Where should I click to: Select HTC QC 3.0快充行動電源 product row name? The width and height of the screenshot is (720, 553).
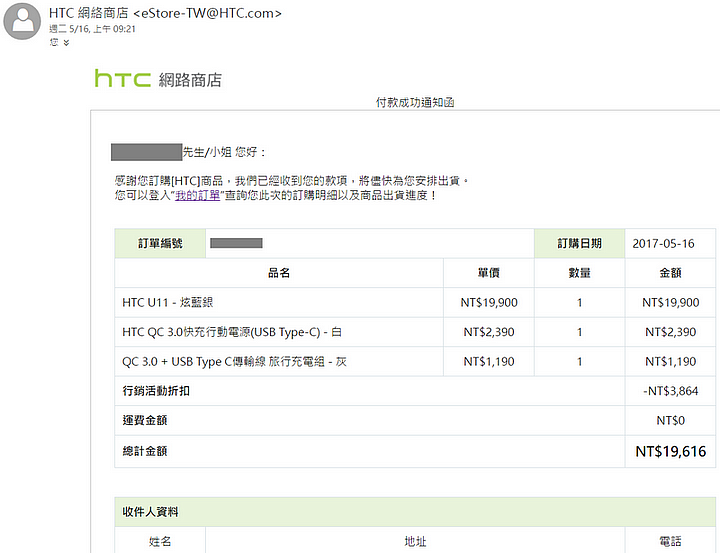click(232, 332)
